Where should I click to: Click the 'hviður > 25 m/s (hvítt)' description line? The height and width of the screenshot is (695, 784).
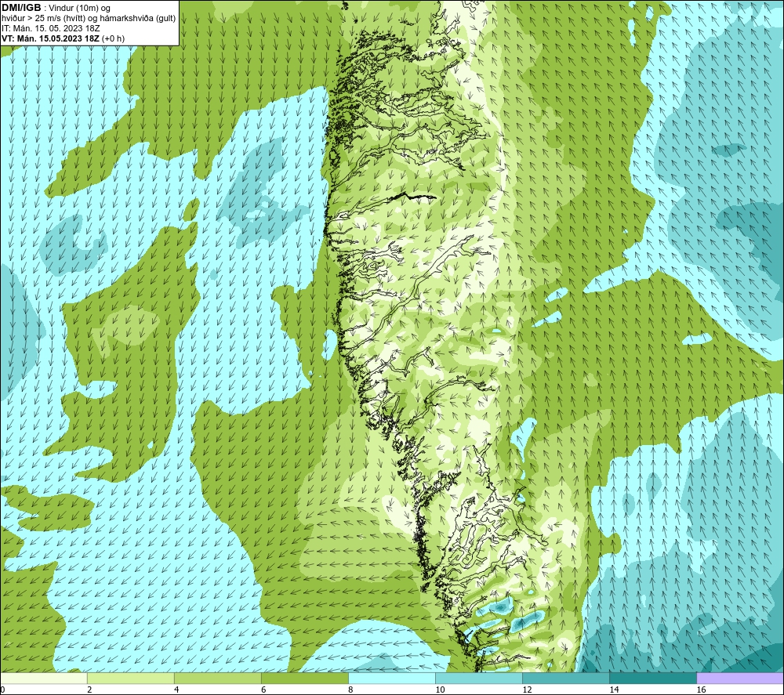(89, 19)
